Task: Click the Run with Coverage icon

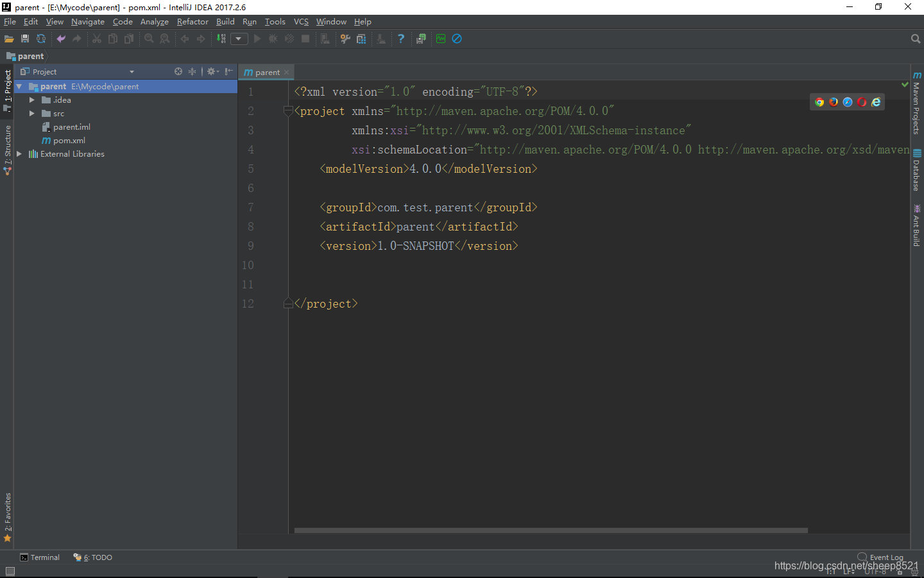Action: click(289, 39)
